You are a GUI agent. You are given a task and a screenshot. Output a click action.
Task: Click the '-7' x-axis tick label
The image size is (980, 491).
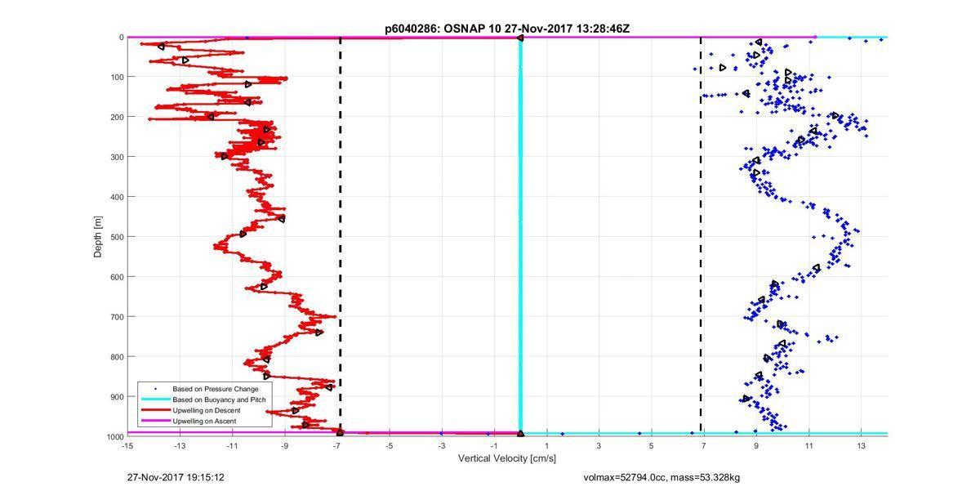[x=336, y=446]
